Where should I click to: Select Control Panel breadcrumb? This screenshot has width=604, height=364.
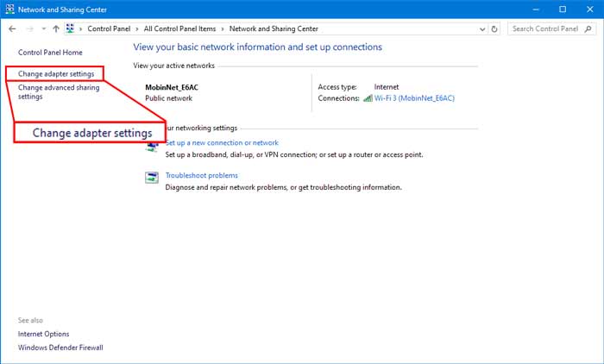pos(109,28)
